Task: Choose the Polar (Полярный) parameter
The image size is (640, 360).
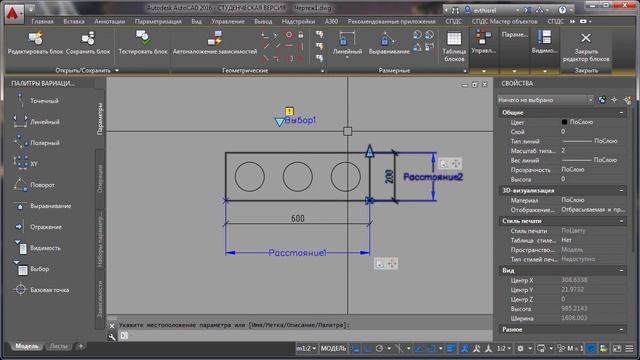Action: [37, 143]
